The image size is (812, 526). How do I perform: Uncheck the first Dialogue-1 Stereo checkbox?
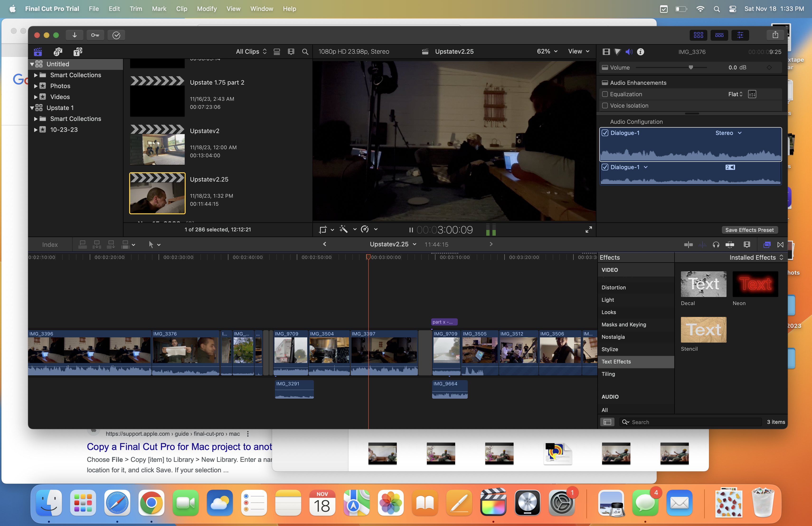605,133
